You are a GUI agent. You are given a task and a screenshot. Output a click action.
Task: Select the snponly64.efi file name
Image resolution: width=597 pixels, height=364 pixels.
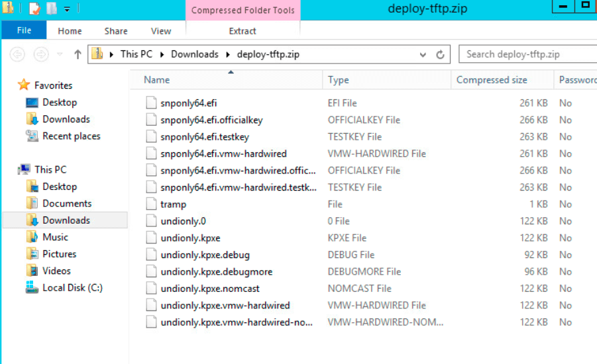point(188,103)
